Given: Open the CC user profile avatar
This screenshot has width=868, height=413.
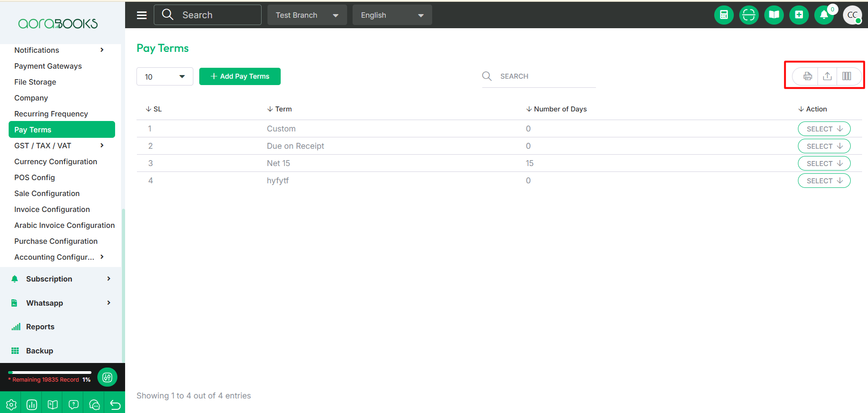Looking at the screenshot, I should point(852,15).
